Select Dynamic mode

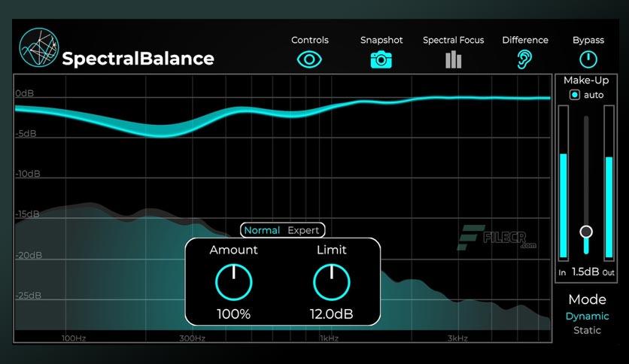[588, 317]
